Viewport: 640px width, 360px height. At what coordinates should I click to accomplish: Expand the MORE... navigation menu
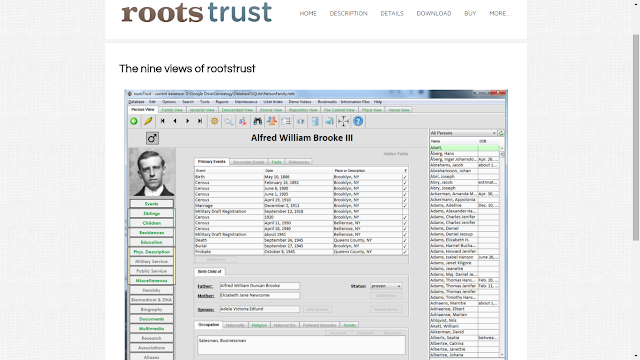click(500, 13)
